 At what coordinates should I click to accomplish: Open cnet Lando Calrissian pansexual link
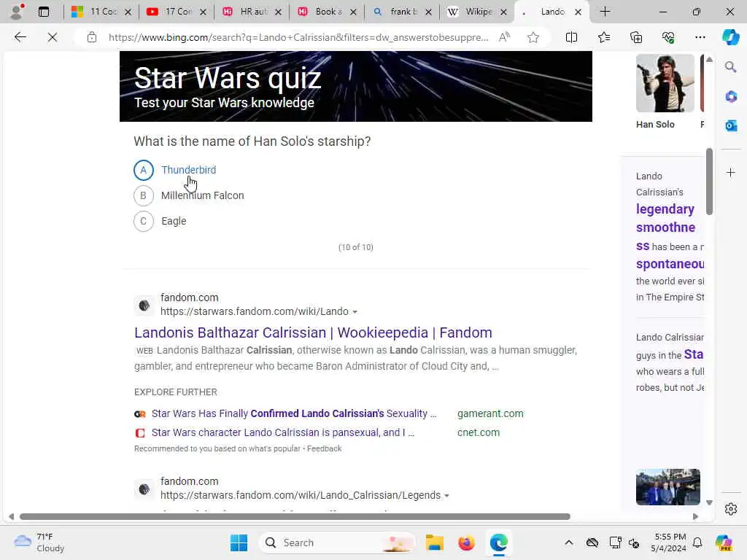(x=282, y=432)
